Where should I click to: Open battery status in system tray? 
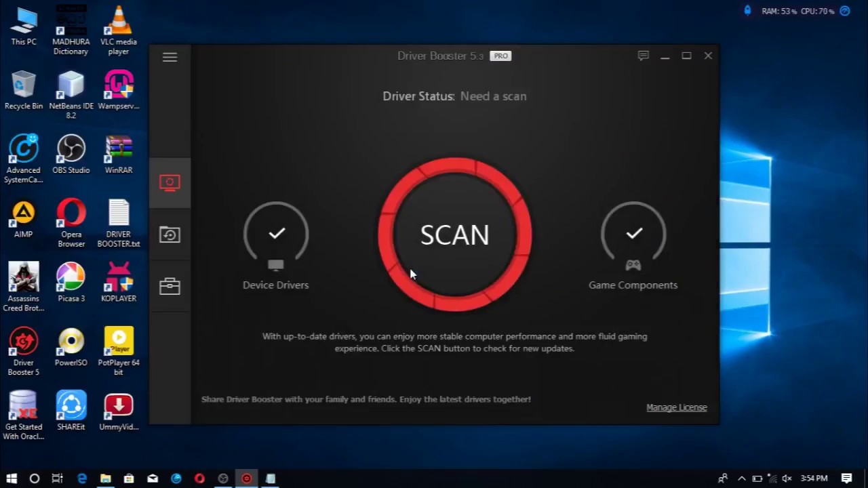point(757,479)
